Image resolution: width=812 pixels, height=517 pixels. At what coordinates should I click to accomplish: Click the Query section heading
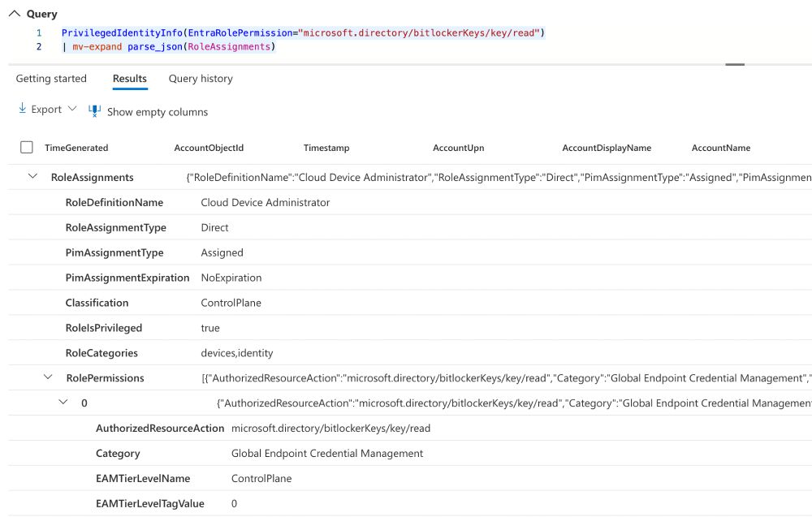pyautogui.click(x=42, y=14)
